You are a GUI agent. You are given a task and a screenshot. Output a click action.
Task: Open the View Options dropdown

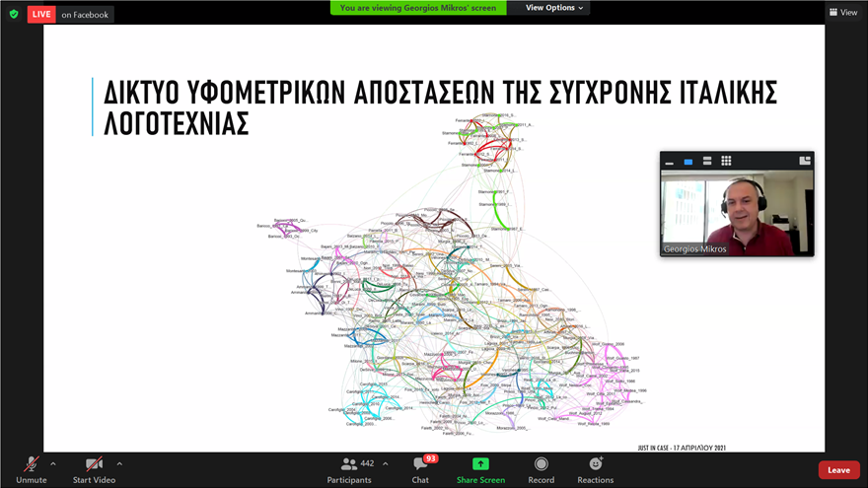554,8
